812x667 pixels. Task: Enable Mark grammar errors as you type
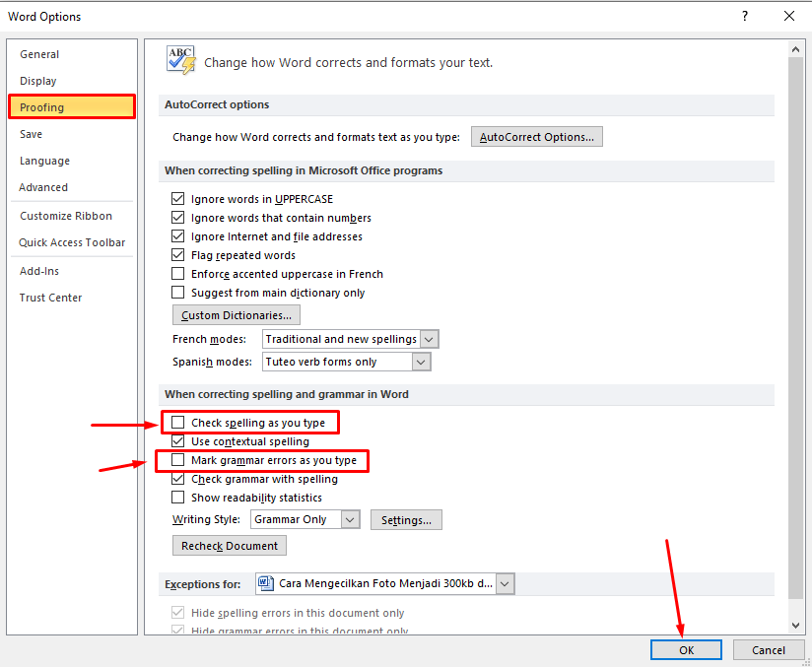point(177,460)
